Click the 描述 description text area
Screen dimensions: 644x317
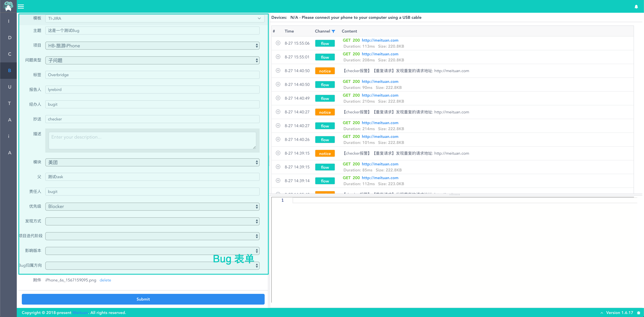click(152, 141)
